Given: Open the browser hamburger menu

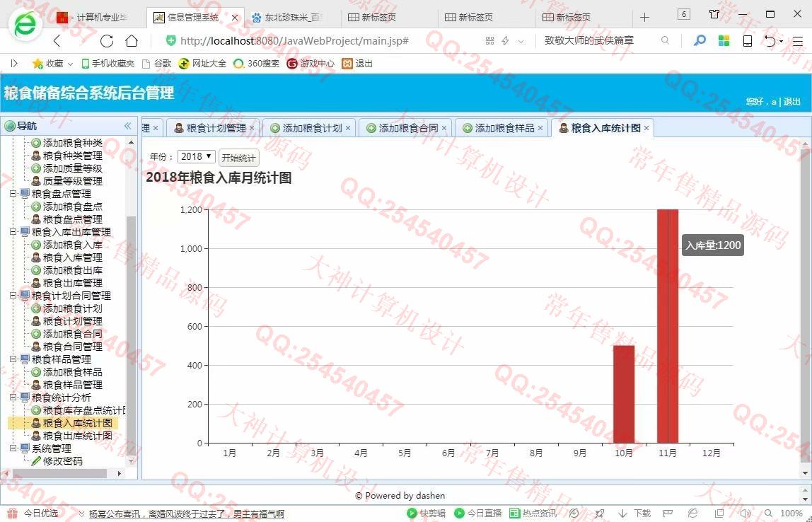Looking at the screenshot, I should [798, 41].
